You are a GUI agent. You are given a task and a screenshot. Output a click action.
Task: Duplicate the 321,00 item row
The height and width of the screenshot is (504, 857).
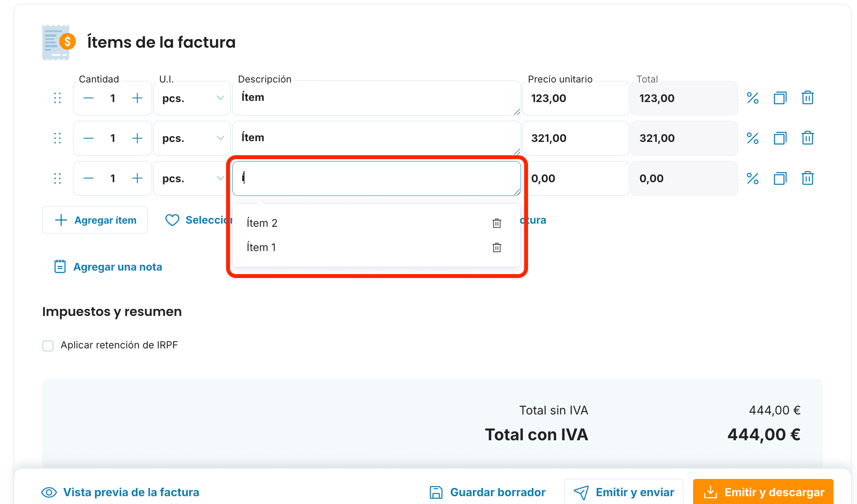point(780,138)
